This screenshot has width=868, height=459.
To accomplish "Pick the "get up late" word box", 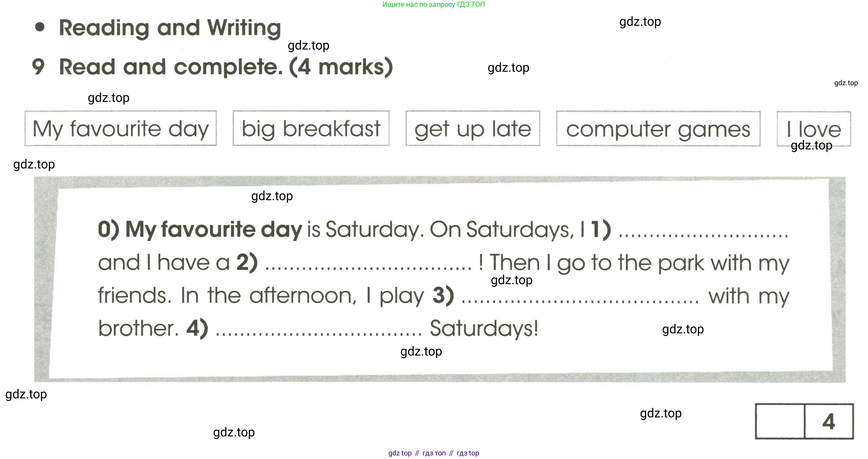I will pyautogui.click(x=472, y=129).
